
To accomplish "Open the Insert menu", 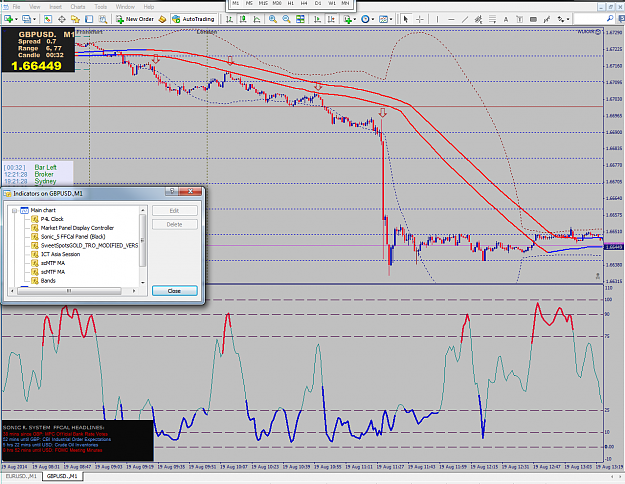I will (55, 7).
